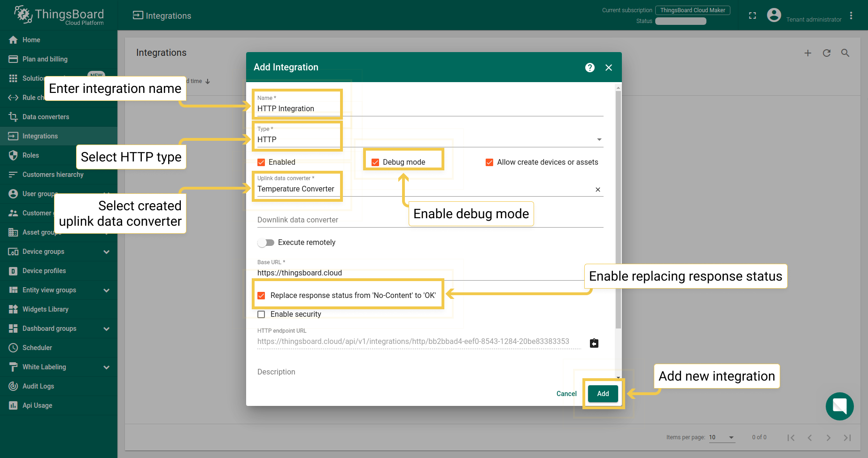Toggle fullscreen mode in top bar
The image size is (868, 458).
click(752, 15)
